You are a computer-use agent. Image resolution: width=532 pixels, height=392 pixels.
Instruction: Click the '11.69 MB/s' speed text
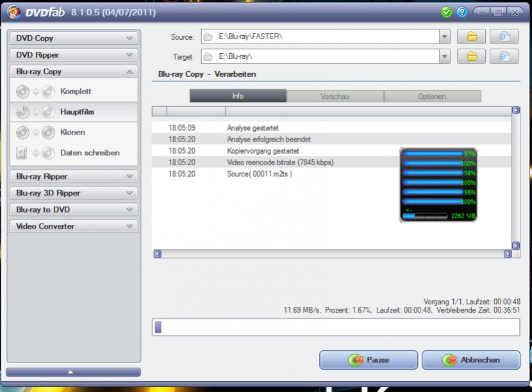[x=302, y=310]
